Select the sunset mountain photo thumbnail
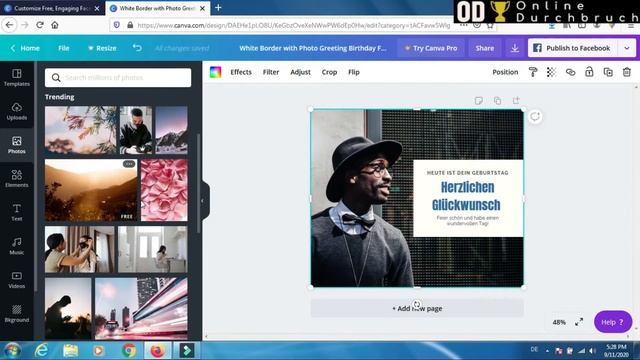The image size is (640, 360). coord(91,190)
